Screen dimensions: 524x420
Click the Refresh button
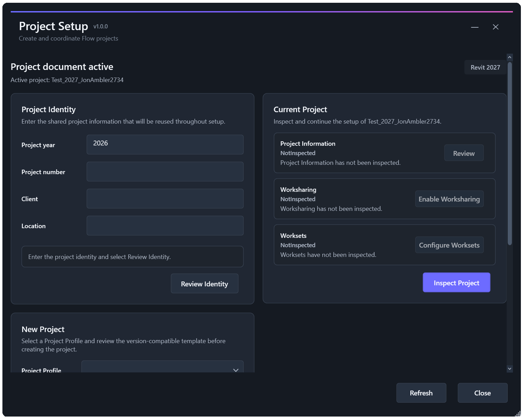click(421, 393)
